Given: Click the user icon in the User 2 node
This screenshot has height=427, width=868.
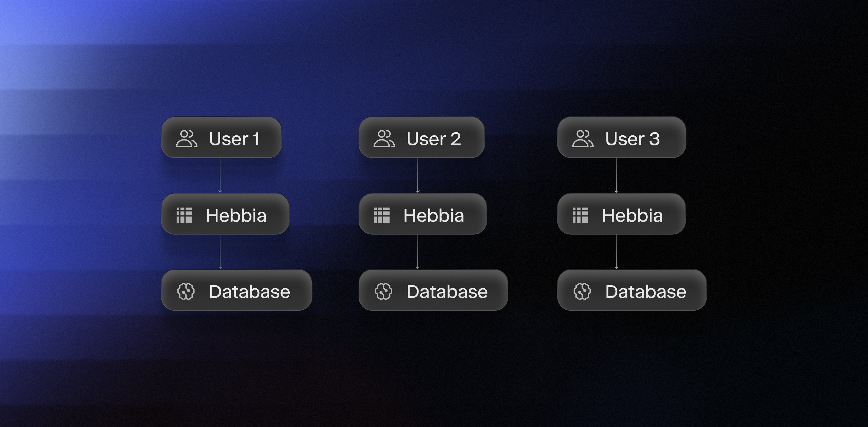Looking at the screenshot, I should click(384, 139).
